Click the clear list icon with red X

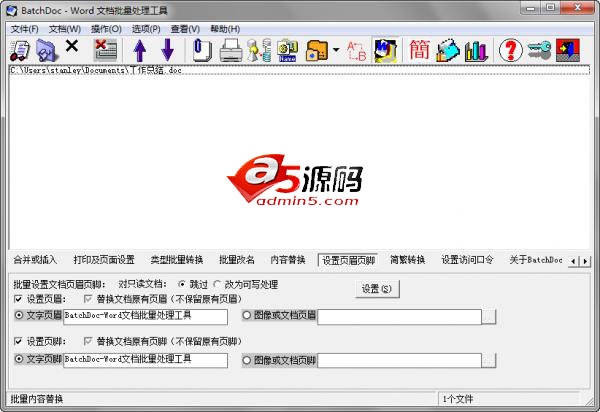(106, 50)
